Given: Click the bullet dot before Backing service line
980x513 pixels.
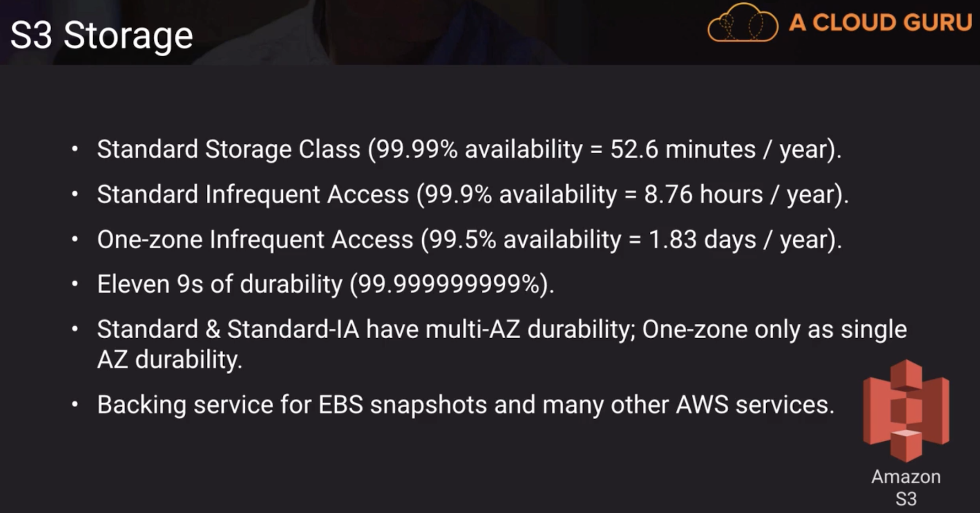Looking at the screenshot, I should [x=74, y=404].
